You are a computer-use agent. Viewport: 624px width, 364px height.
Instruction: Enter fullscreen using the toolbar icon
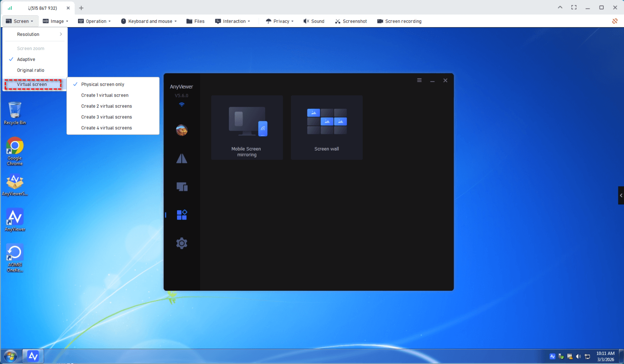[x=574, y=7]
